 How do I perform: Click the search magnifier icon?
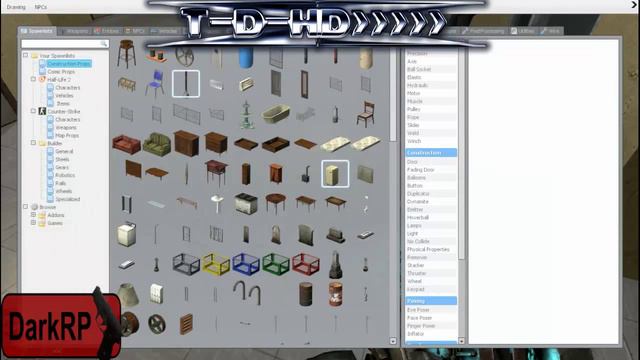coord(104,43)
